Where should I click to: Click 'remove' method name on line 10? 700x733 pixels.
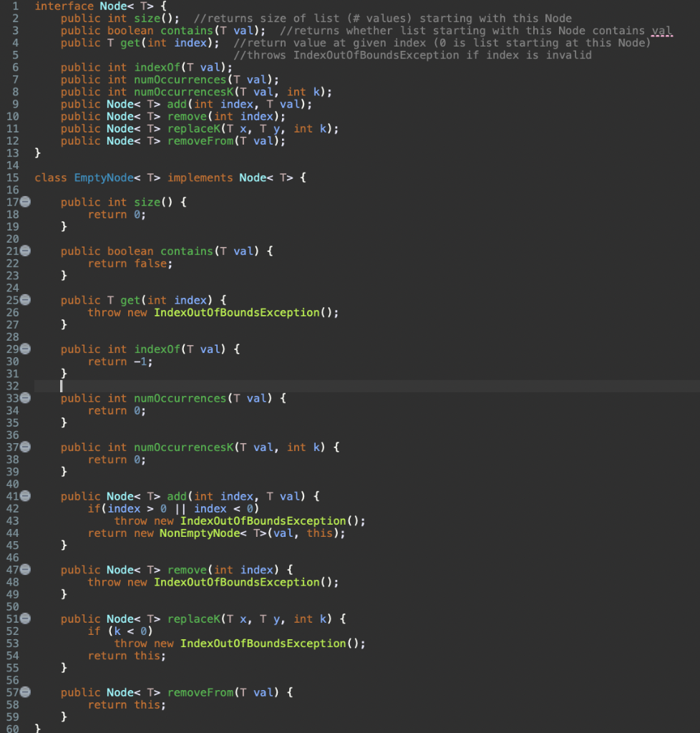click(x=187, y=117)
